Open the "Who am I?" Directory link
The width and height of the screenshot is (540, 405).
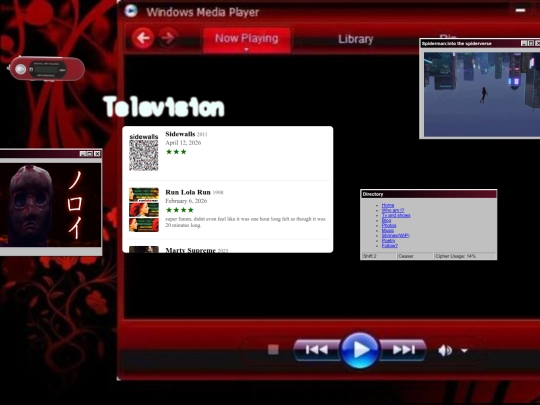(x=393, y=210)
